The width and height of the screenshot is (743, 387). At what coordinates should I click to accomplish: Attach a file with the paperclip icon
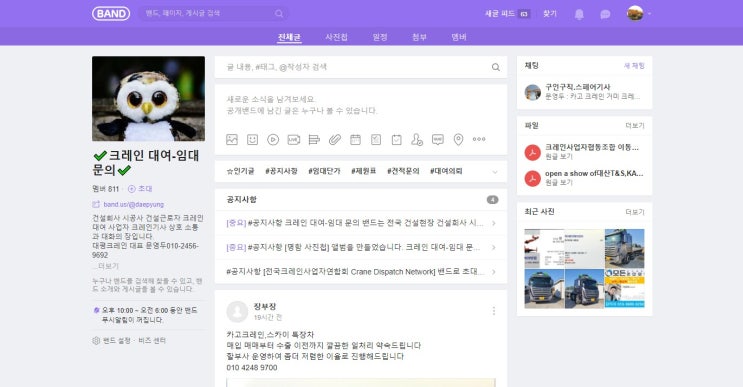click(335, 139)
